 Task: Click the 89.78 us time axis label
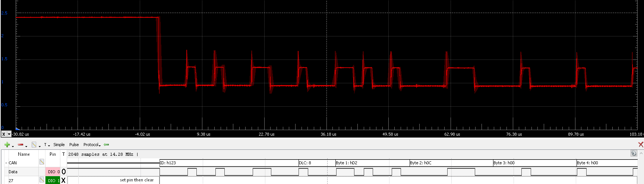tap(576, 134)
